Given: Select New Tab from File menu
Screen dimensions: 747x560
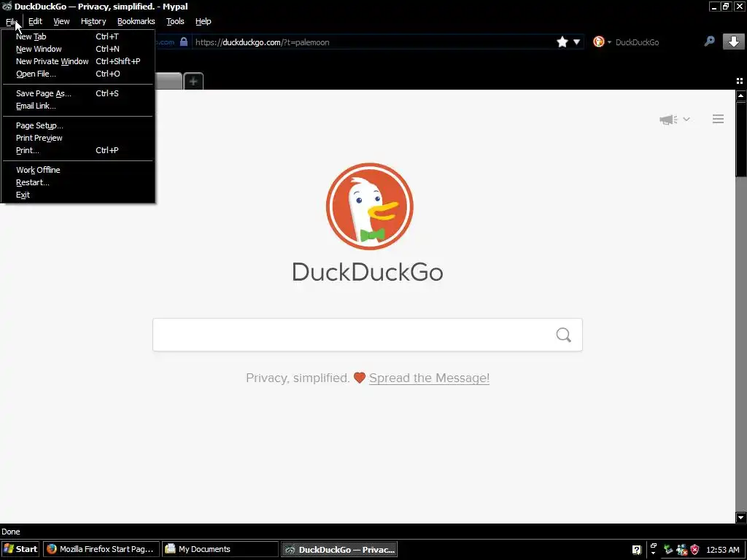Looking at the screenshot, I should pyautogui.click(x=77, y=36).
